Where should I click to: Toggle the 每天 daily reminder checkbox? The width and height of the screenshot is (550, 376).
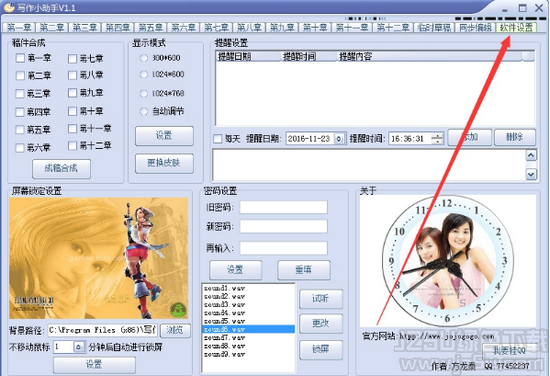218,139
